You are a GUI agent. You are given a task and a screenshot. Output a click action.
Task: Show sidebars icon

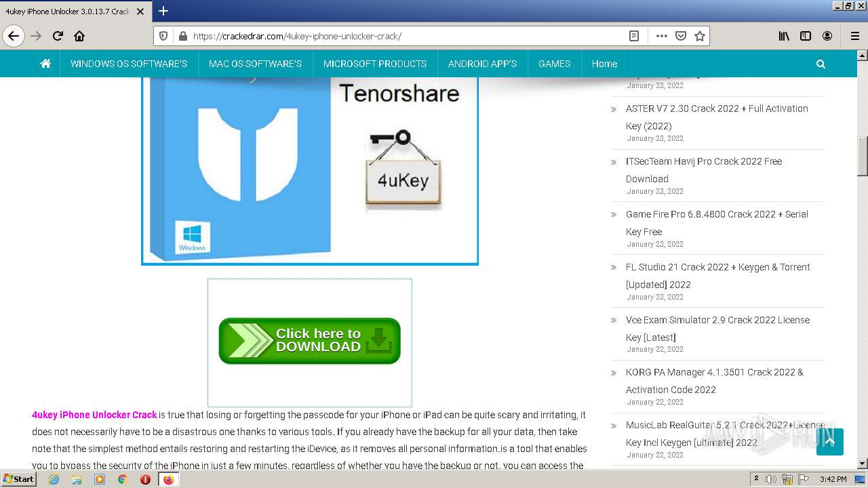click(806, 36)
